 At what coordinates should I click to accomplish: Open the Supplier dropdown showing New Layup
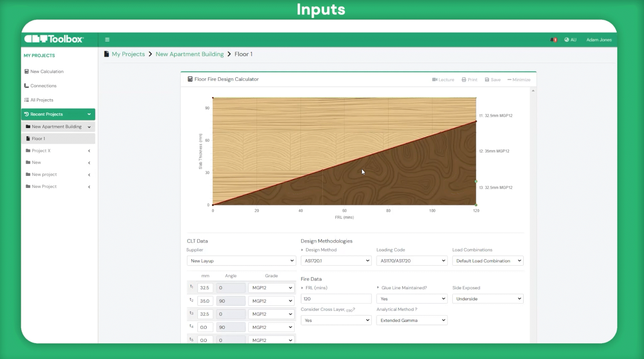click(241, 261)
